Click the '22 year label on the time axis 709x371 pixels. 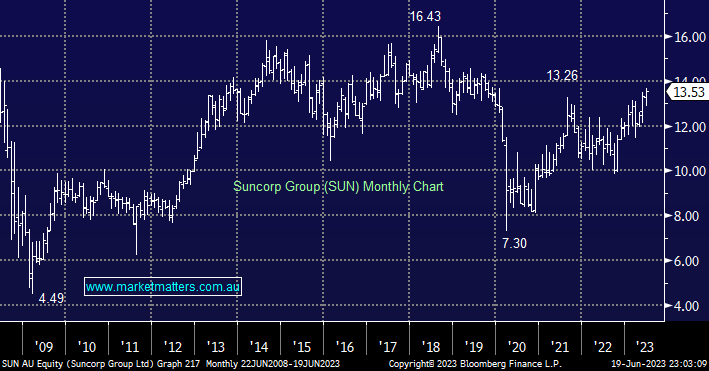602,347
